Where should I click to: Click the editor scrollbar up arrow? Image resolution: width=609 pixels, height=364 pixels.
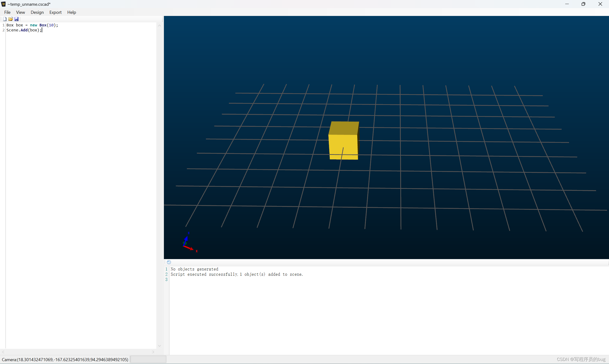(x=159, y=25)
